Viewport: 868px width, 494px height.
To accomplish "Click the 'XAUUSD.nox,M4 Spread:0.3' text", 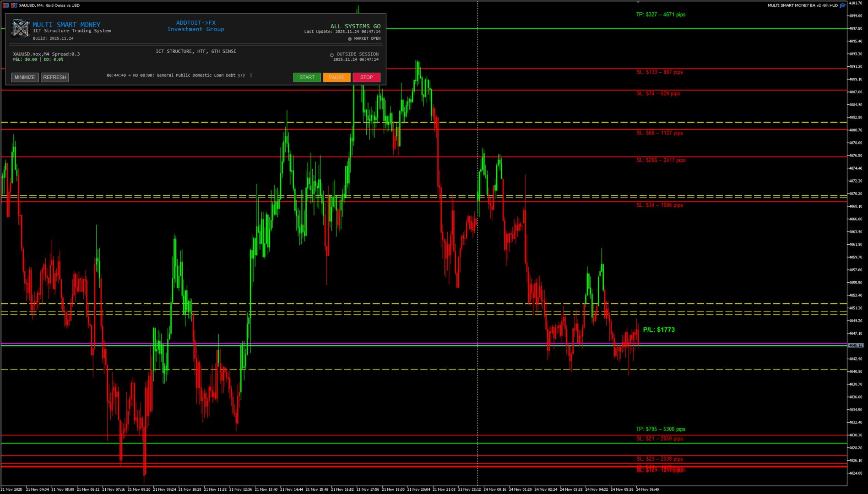I will [x=46, y=54].
